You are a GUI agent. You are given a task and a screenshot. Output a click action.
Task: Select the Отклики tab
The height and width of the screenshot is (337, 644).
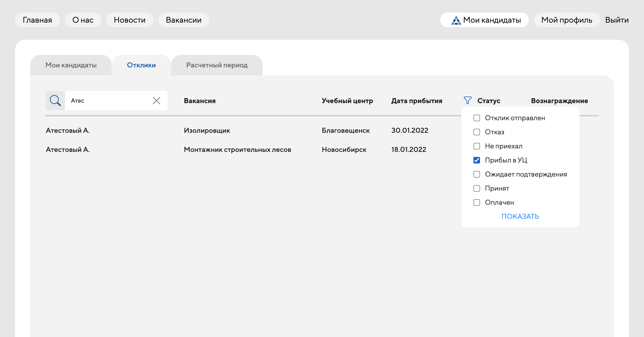[141, 65]
